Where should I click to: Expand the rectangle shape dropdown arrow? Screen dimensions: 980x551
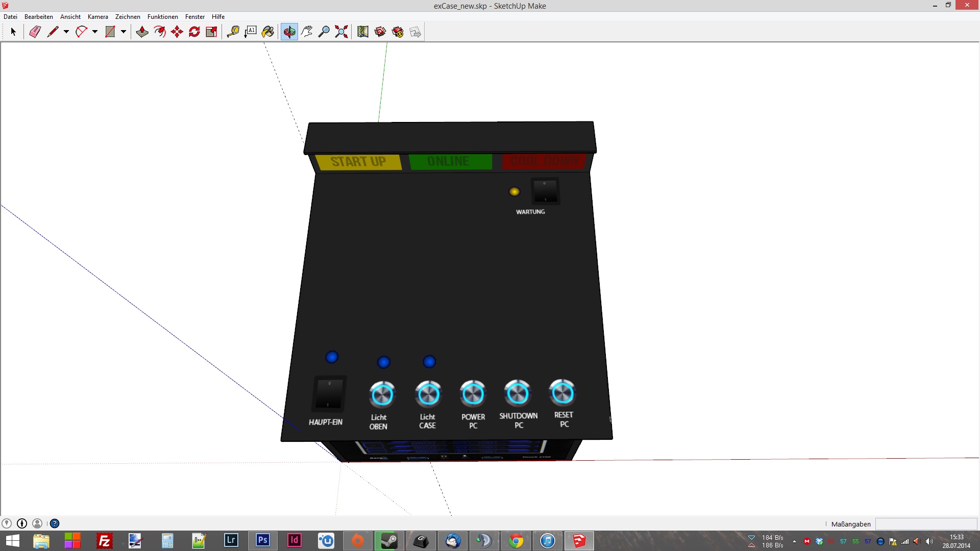[x=124, y=32]
